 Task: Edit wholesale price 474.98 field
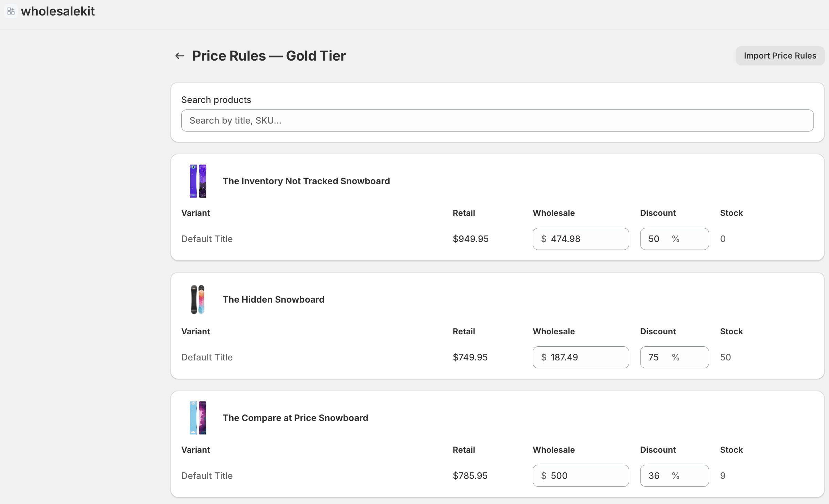(x=581, y=239)
